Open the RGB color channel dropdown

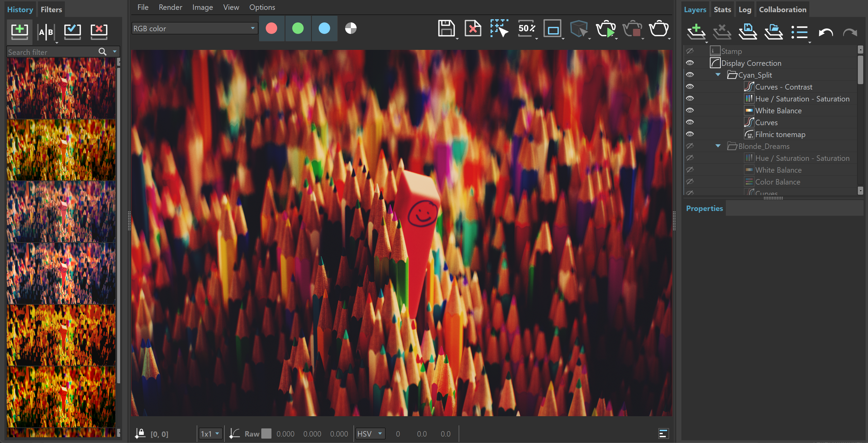[194, 28]
